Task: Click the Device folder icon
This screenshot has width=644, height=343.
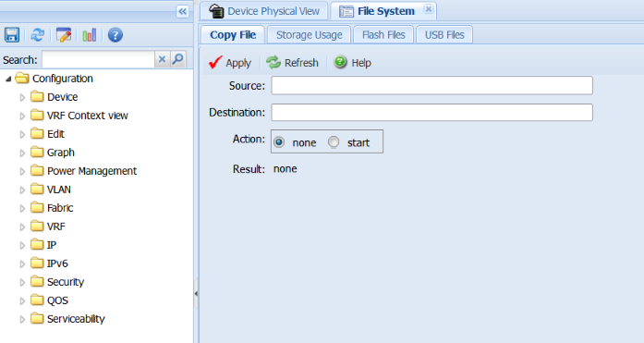Action: point(37,96)
